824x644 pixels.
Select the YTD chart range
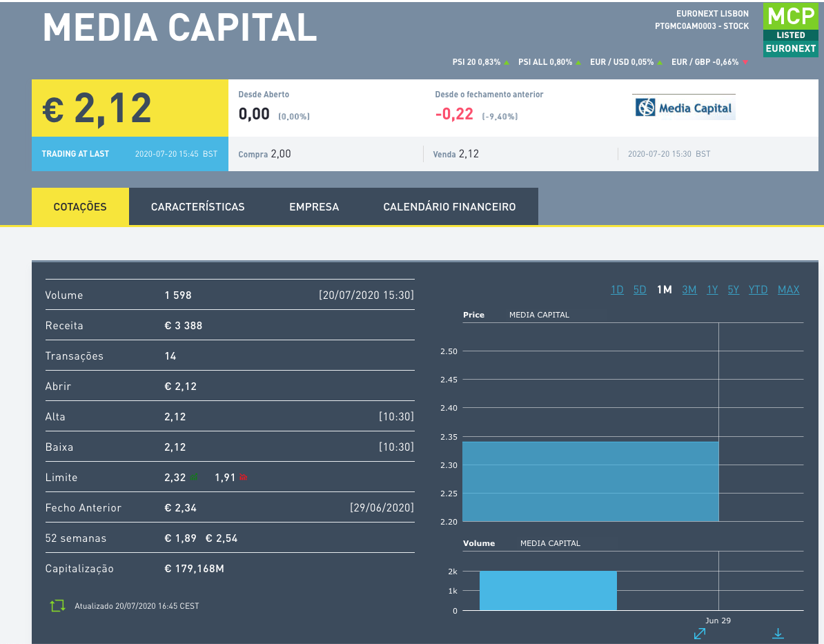tap(758, 290)
